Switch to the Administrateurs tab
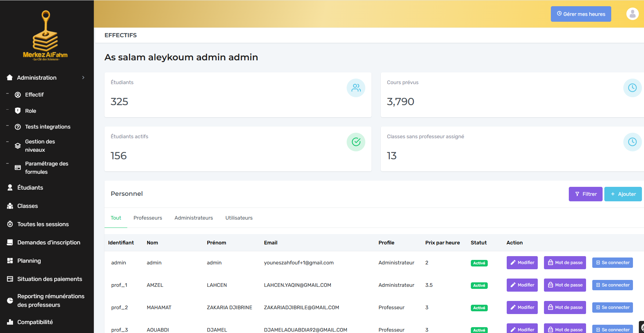644x333 pixels. click(x=194, y=218)
